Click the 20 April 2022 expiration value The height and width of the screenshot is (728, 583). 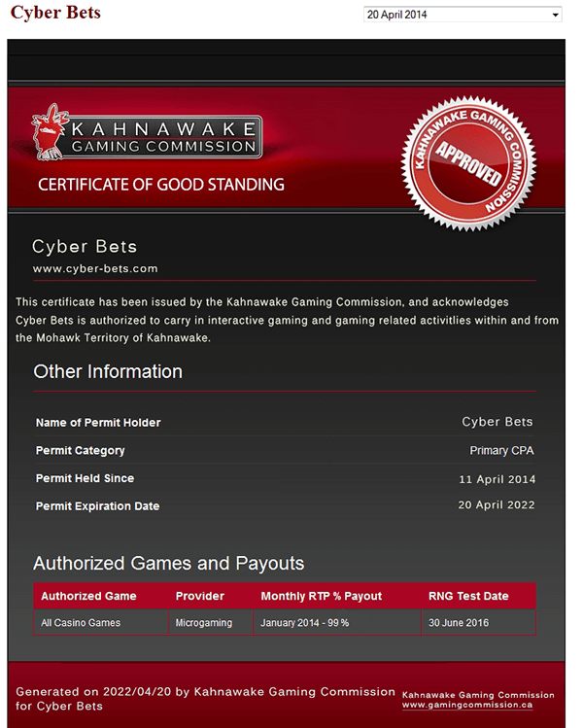coord(497,504)
